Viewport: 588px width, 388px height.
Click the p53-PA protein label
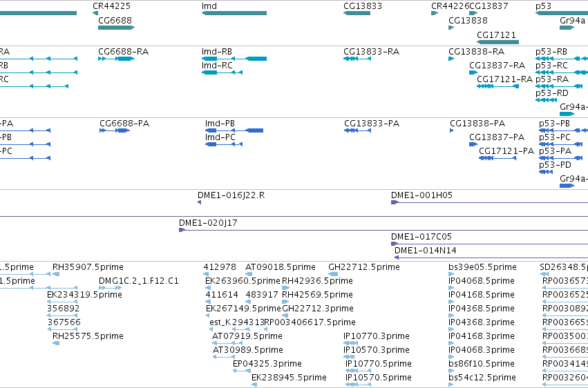(x=555, y=151)
